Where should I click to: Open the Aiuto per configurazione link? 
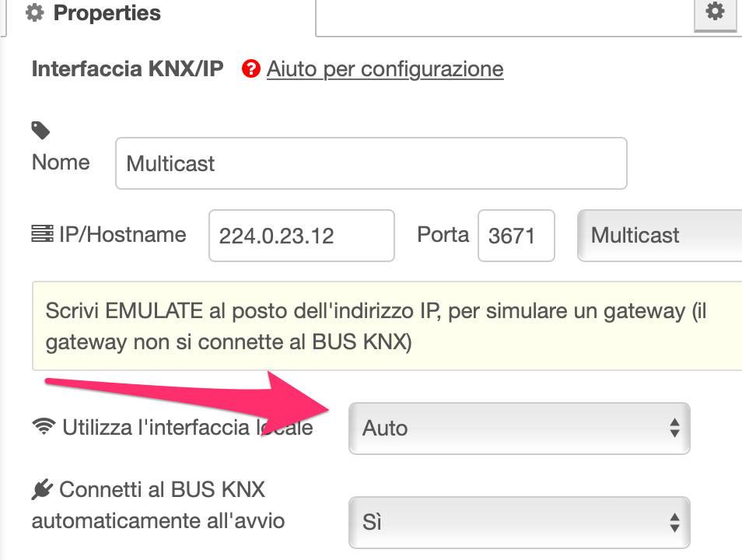coord(385,68)
